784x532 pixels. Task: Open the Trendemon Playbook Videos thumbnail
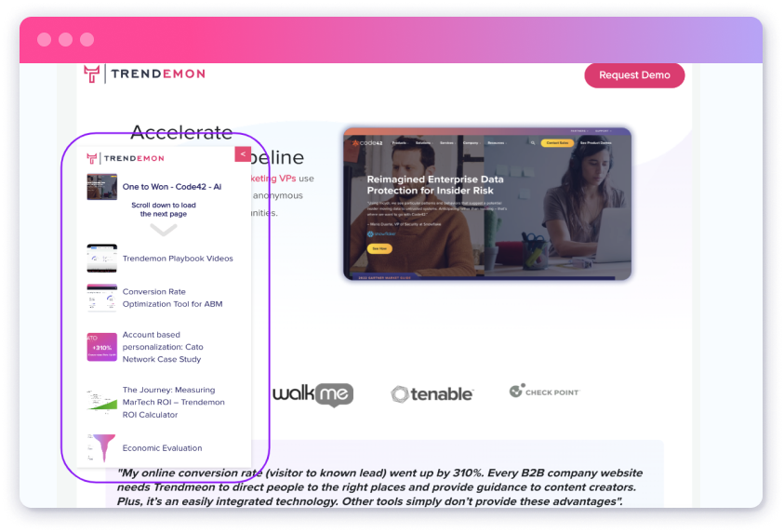(102, 258)
